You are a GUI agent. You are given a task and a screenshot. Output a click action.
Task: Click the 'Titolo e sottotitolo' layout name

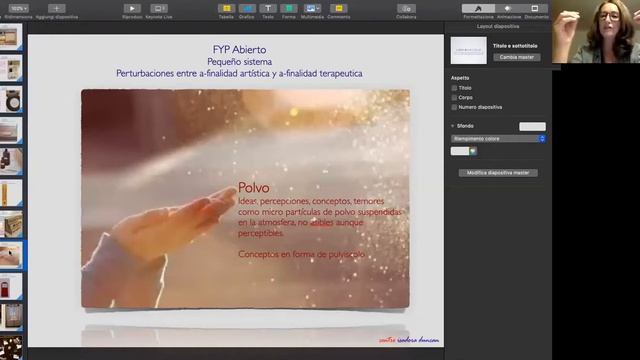[515, 46]
